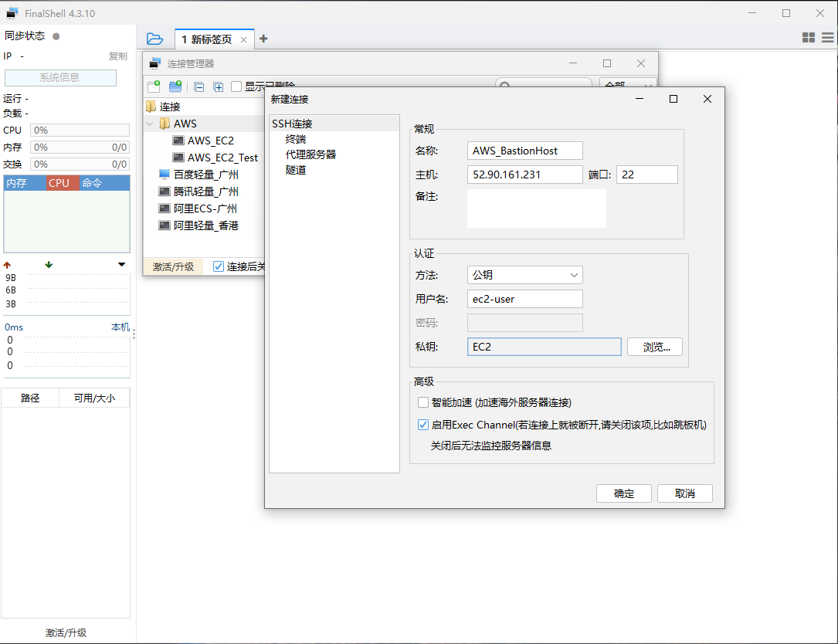This screenshot has width=838, height=644.
Task: Open the 全部 filter dropdown in 连接管理器
Action: click(x=629, y=86)
